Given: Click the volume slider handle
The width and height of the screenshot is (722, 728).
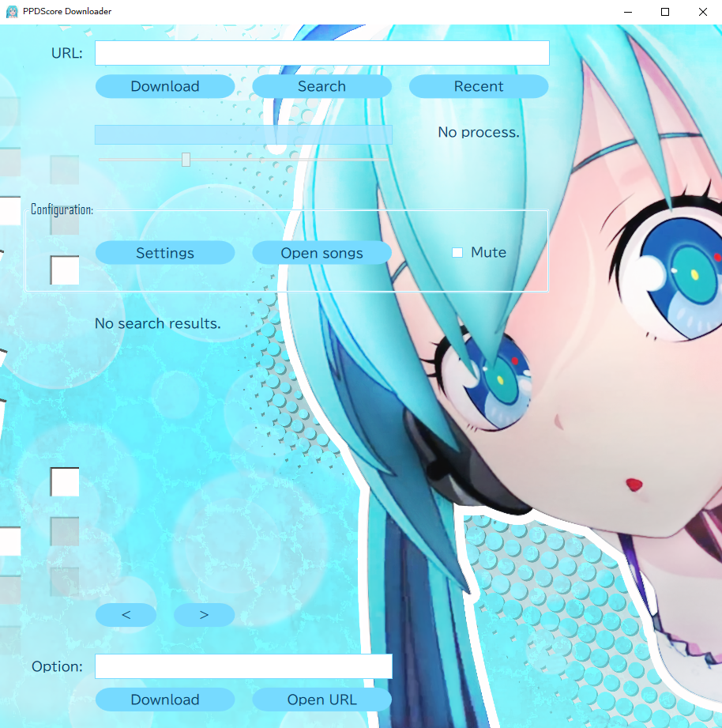Looking at the screenshot, I should 186,160.
